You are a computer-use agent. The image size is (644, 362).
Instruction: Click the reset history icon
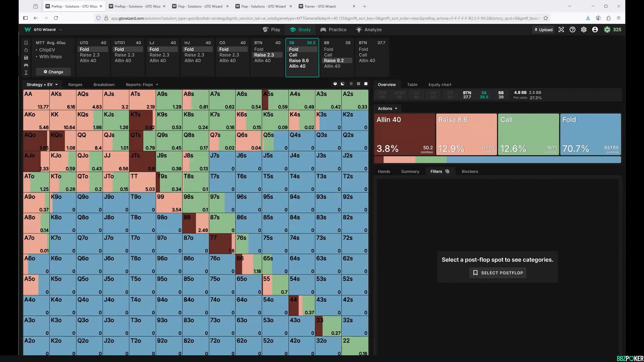click(x=26, y=50)
